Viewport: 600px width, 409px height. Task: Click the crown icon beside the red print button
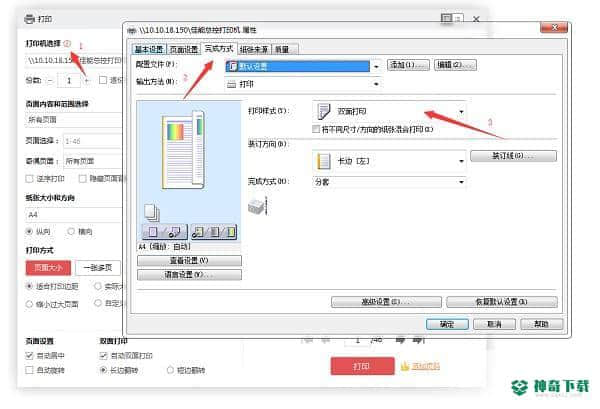point(404,366)
